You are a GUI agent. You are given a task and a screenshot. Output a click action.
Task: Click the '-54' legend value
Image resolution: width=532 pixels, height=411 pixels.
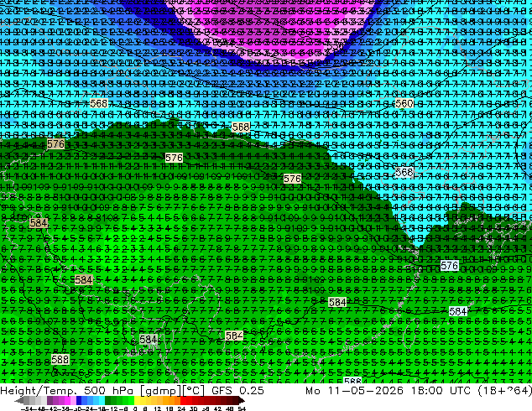27,409
